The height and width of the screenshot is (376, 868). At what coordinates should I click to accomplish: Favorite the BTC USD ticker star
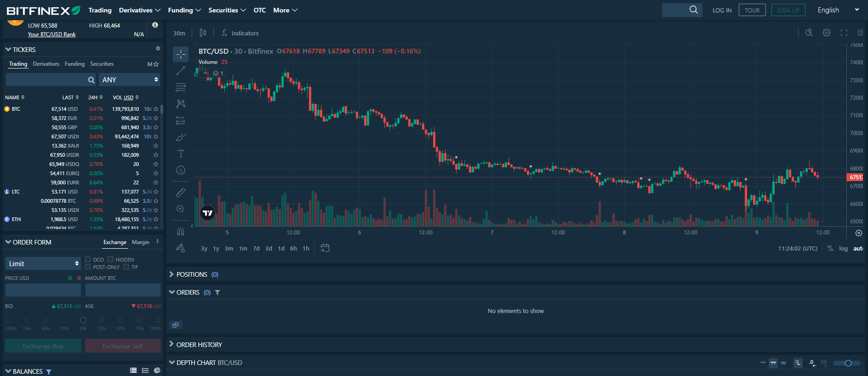[156, 109]
